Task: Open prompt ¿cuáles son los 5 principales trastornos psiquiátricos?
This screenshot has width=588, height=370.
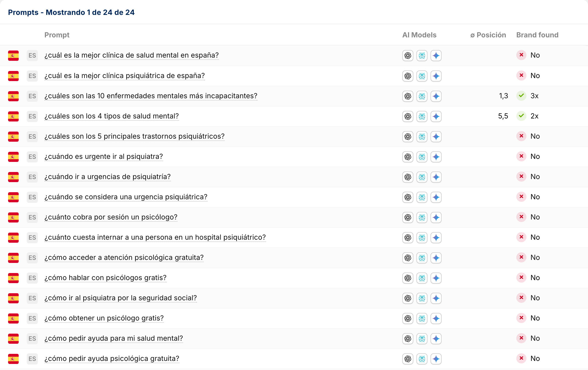Action: pyautogui.click(x=134, y=136)
